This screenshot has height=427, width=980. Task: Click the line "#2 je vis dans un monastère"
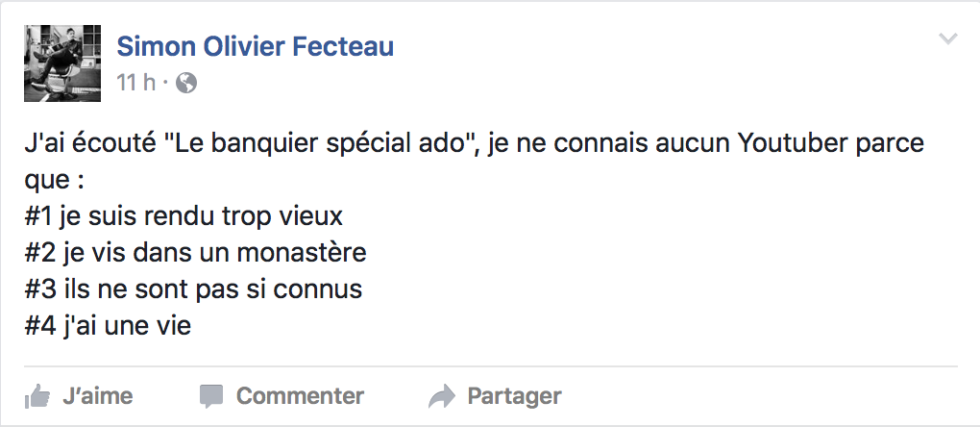(196, 254)
